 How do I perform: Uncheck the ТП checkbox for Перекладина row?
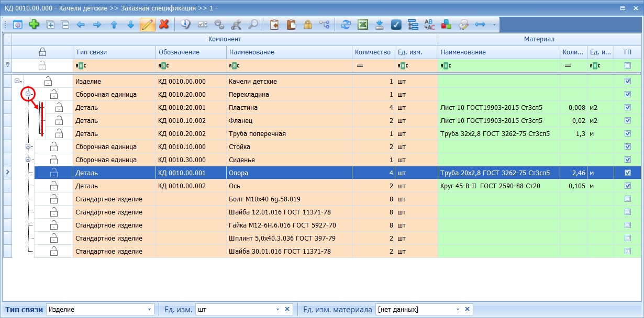(628, 95)
